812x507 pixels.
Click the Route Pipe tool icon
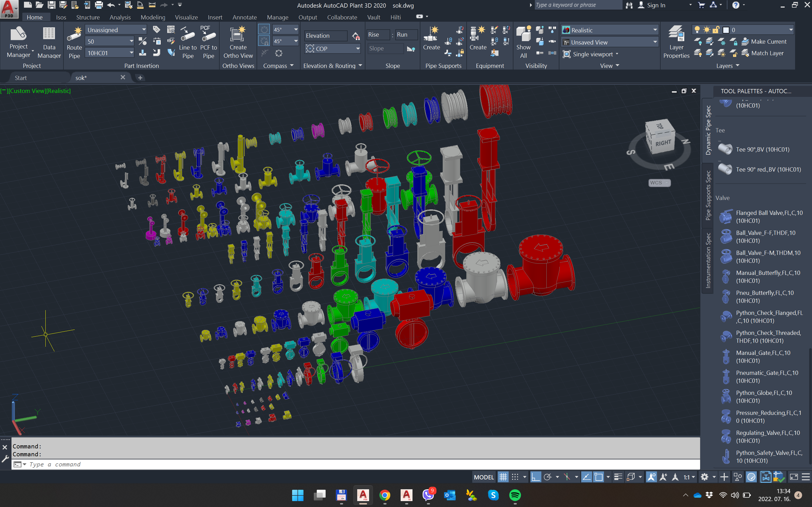(x=74, y=35)
